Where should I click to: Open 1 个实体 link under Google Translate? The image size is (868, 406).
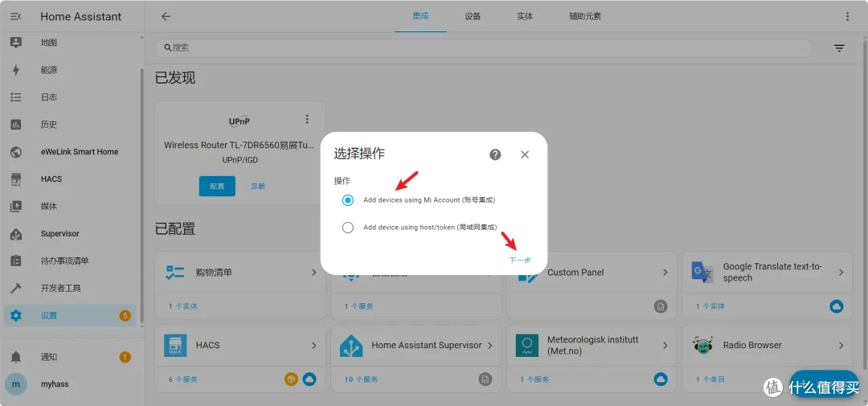(710, 306)
